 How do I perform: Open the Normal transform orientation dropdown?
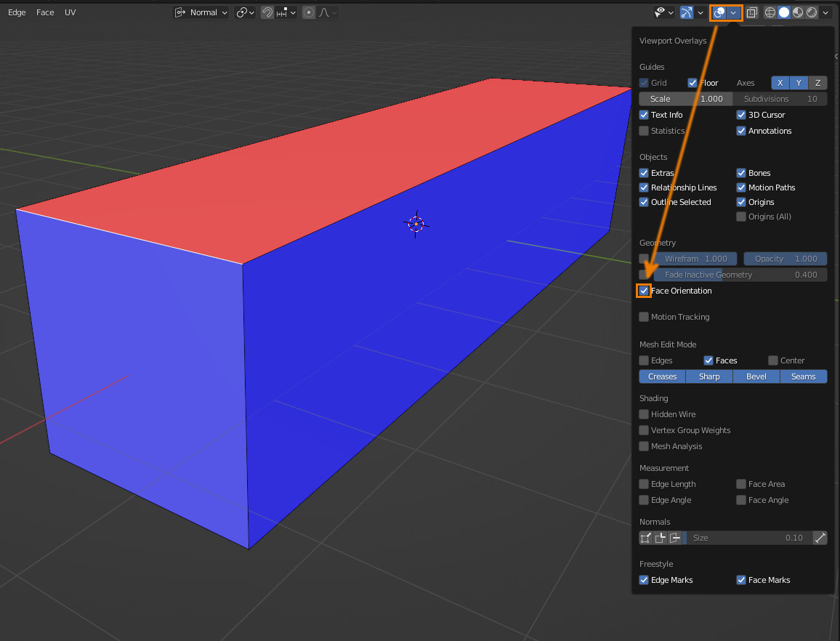202,12
